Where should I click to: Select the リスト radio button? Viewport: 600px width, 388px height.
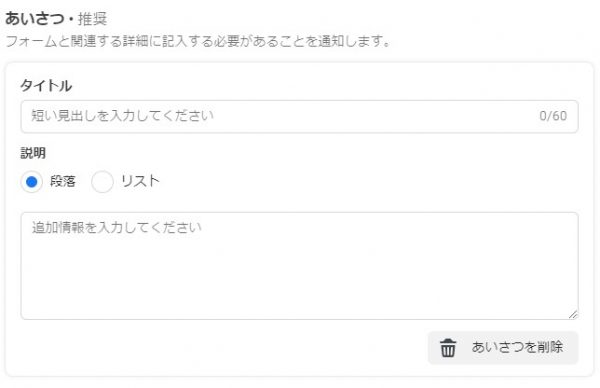(x=102, y=181)
